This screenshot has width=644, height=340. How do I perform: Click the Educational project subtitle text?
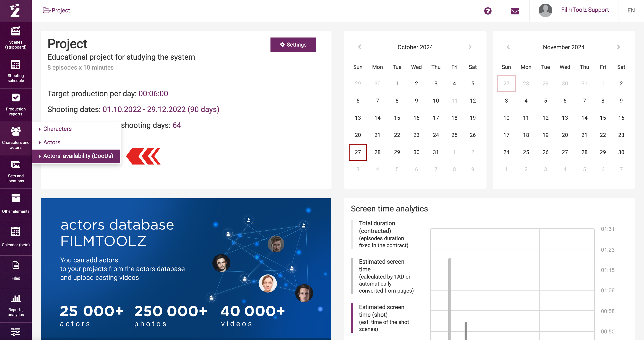pyautogui.click(x=121, y=57)
